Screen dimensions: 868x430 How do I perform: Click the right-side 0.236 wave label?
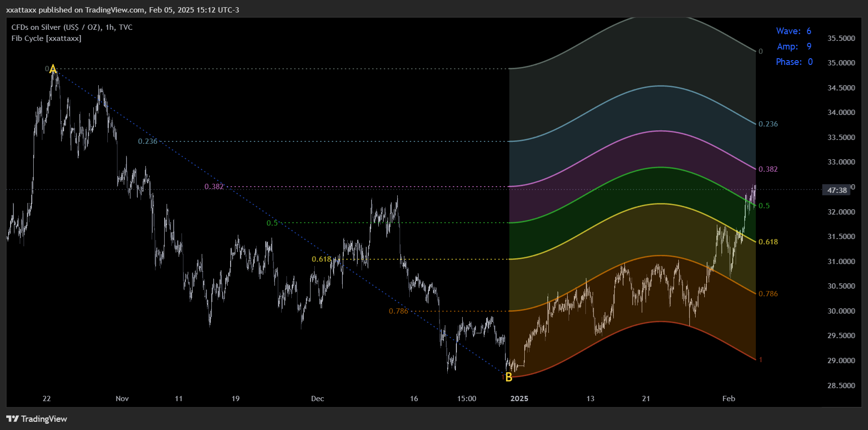[768, 124]
